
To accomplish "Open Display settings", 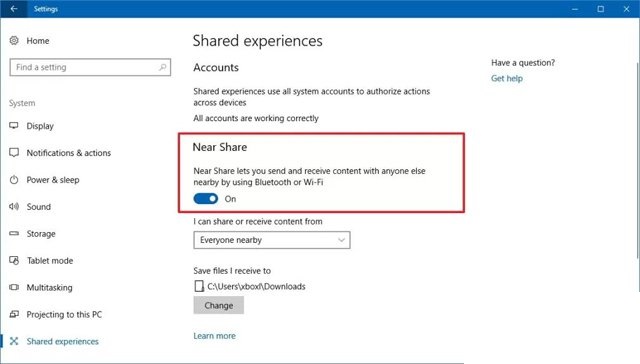I will tap(40, 126).
